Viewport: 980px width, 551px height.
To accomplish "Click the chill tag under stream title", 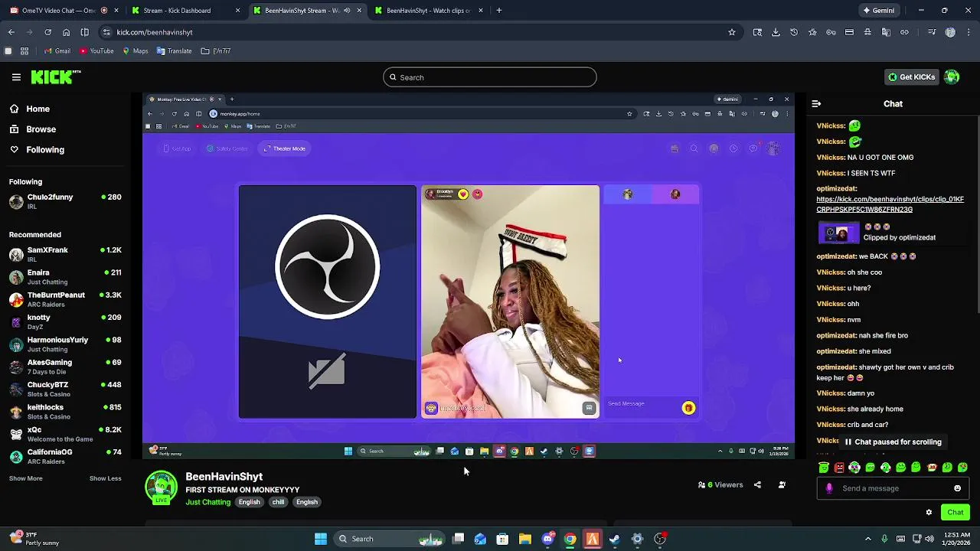I will click(x=278, y=503).
